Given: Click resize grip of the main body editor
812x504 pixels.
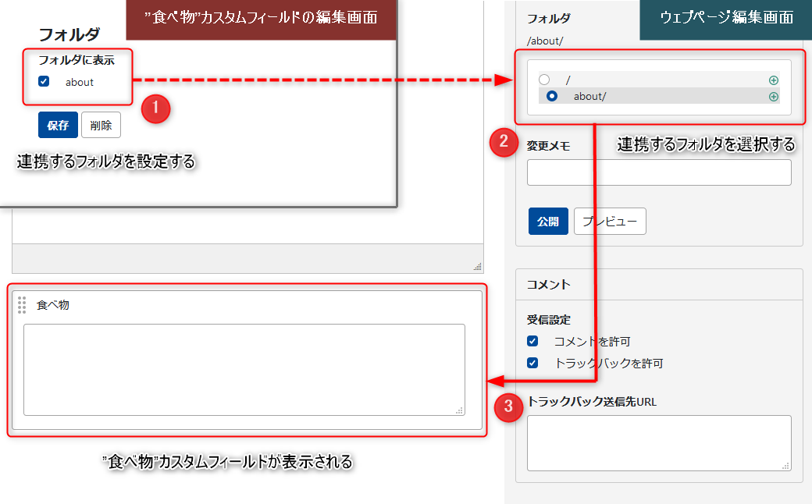Looking at the screenshot, I should click(x=477, y=267).
